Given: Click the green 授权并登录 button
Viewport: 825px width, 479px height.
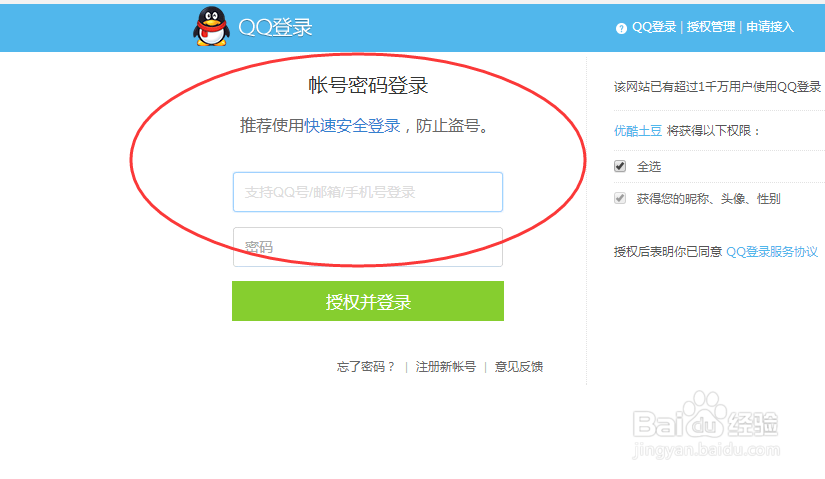Looking at the screenshot, I should [x=368, y=301].
